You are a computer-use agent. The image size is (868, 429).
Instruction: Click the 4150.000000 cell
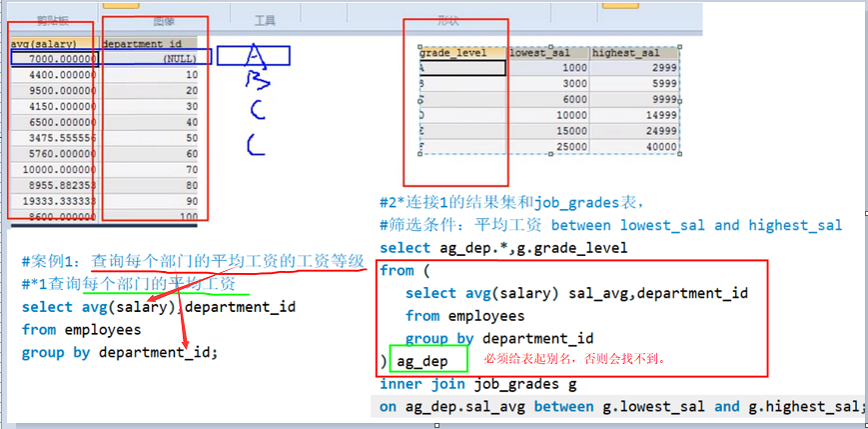pos(54,106)
